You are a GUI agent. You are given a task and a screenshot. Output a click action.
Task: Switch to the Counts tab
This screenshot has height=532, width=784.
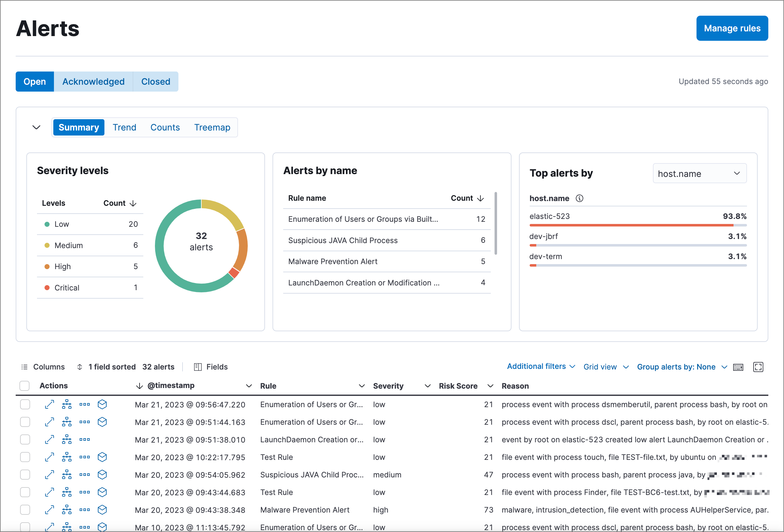164,127
